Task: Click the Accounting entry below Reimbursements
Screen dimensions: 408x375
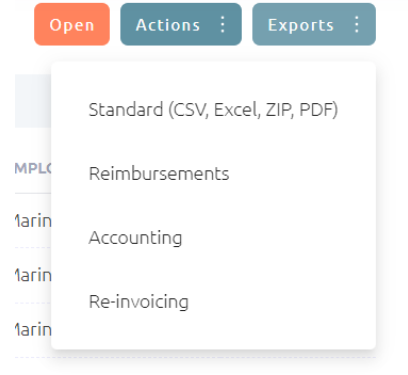Action: pos(213,238)
